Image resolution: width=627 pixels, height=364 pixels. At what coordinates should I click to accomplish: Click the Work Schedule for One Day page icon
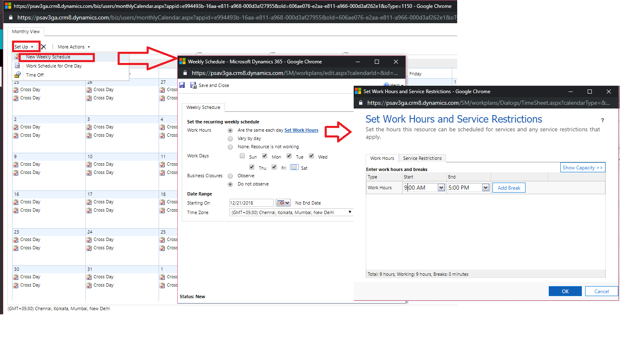(x=17, y=65)
